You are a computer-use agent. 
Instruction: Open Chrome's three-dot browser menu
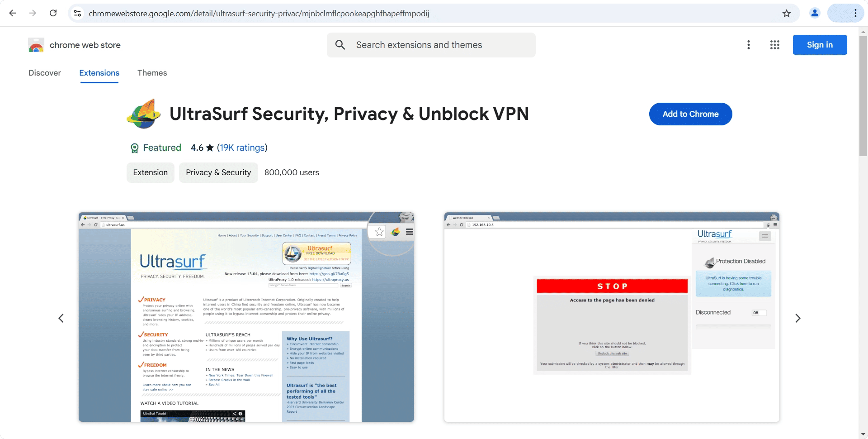pyautogui.click(x=855, y=13)
